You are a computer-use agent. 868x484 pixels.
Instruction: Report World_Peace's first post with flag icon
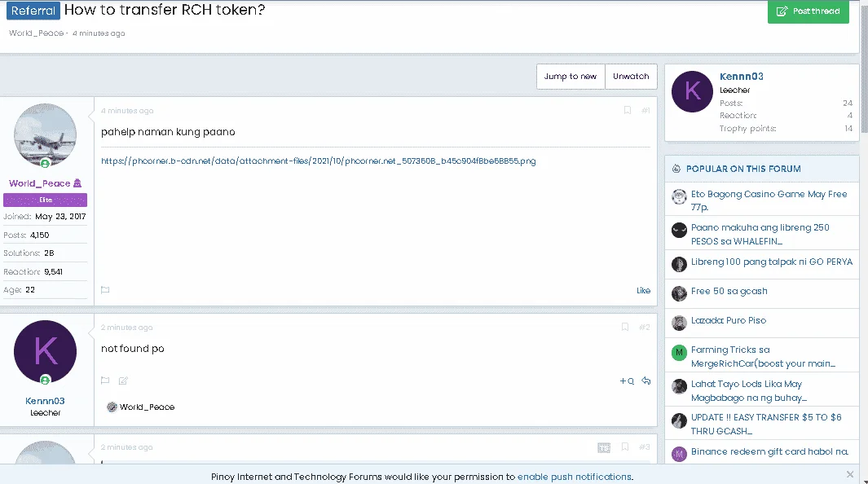[x=105, y=290]
